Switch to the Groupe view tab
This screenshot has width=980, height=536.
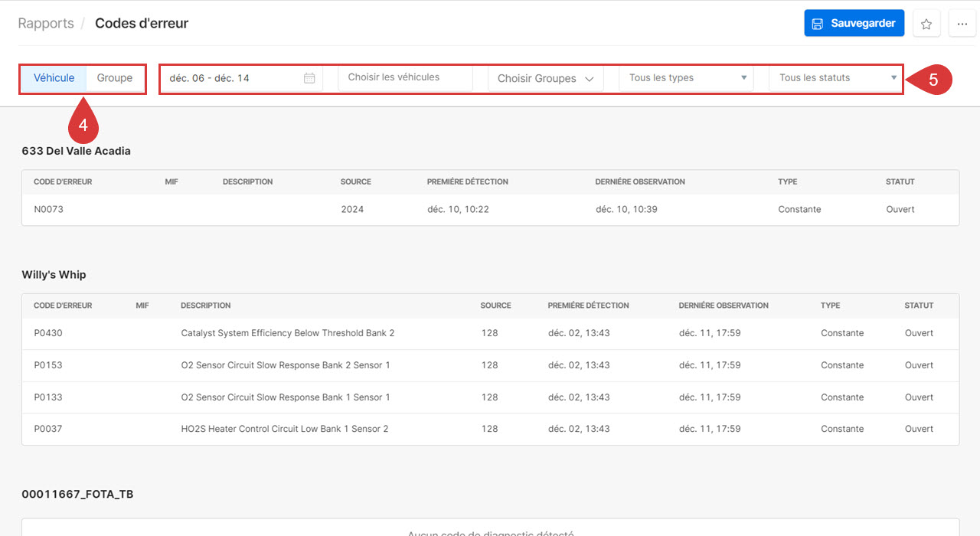115,78
